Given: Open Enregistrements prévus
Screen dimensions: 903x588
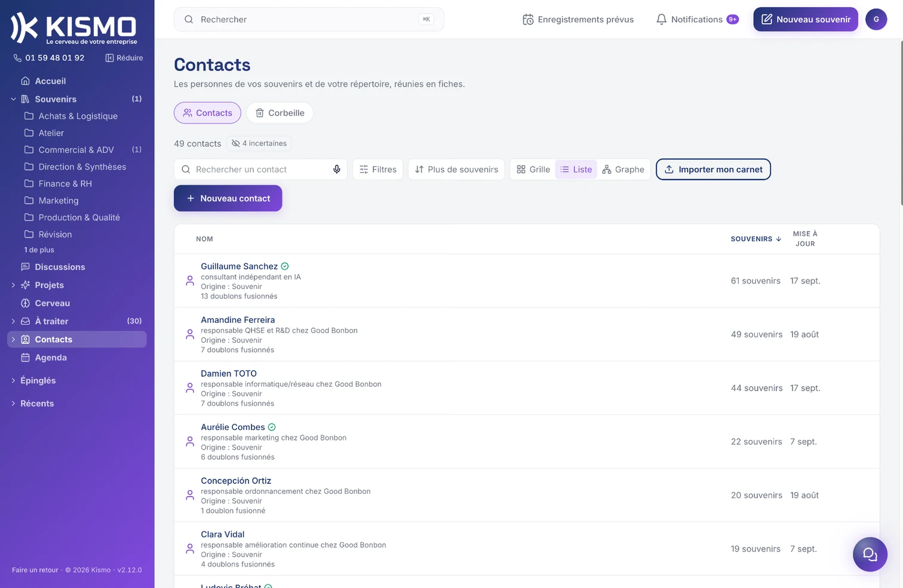Looking at the screenshot, I should coord(578,19).
